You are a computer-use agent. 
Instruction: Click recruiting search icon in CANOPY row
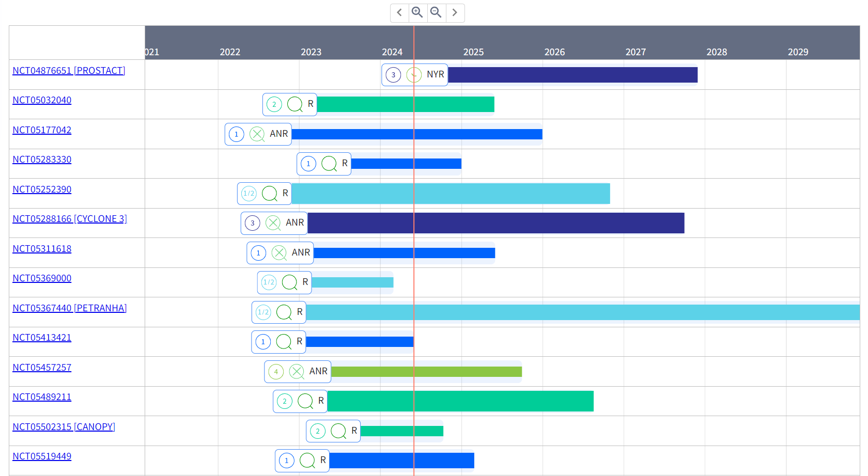coord(338,431)
